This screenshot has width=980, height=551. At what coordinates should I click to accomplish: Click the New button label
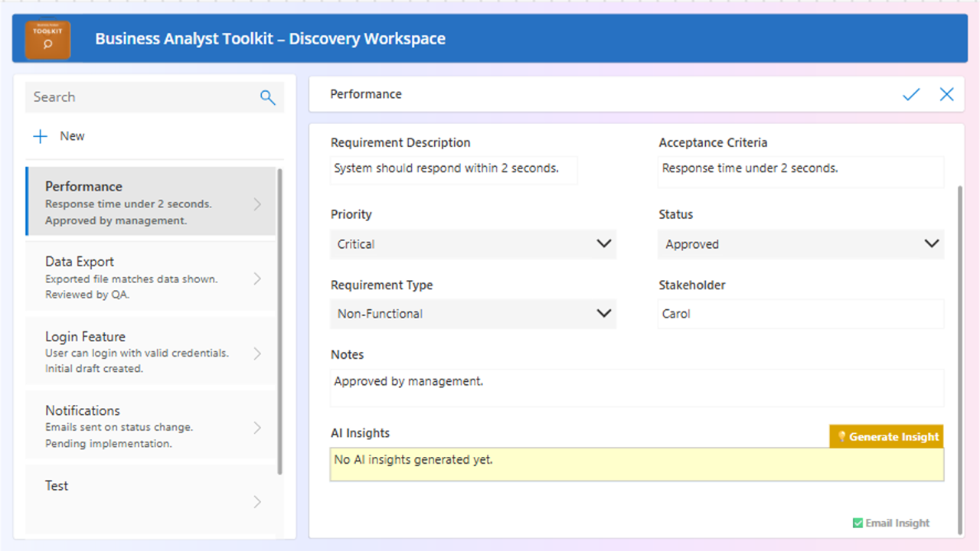click(x=72, y=136)
